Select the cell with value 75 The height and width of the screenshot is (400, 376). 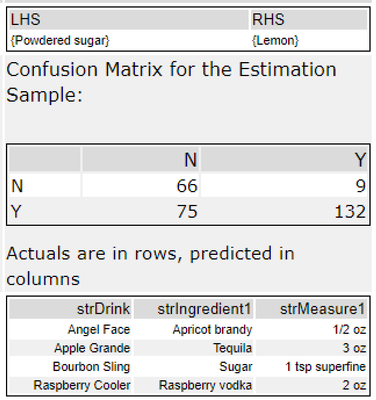[141, 211]
